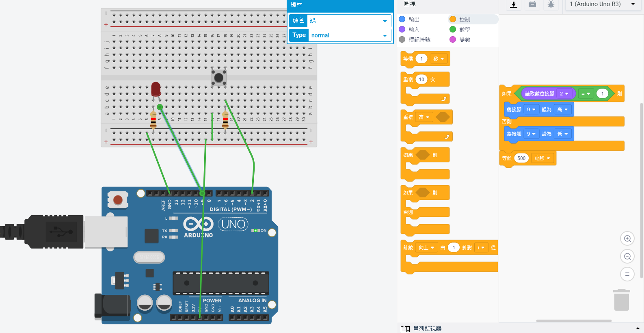Zoom out the blocks workspace
Screen dimensions: 644x333
click(x=627, y=256)
